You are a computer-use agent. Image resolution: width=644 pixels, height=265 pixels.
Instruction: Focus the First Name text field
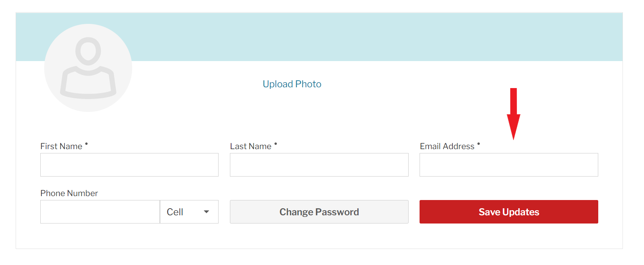click(129, 165)
